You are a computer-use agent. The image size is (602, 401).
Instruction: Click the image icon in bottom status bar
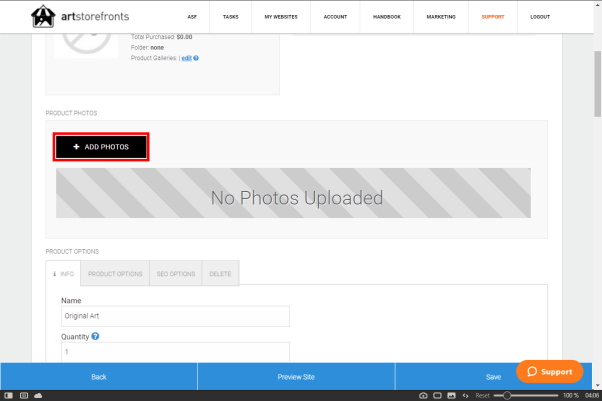[451, 396]
